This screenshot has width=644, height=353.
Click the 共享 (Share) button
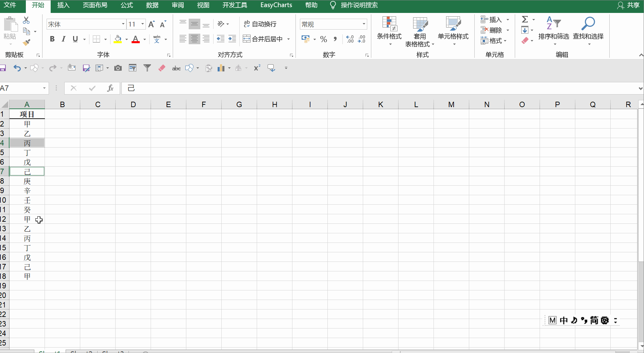click(628, 5)
